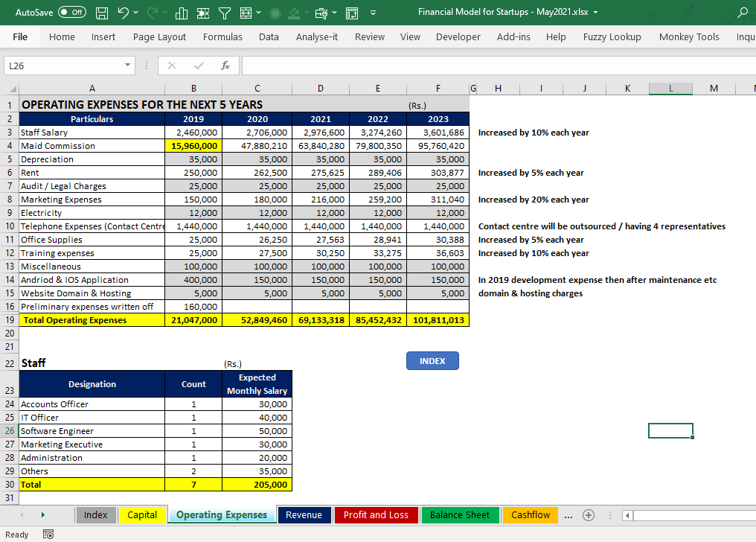Open the Page Layout tab
Image resolution: width=756 pixels, height=542 pixels.
click(x=159, y=36)
